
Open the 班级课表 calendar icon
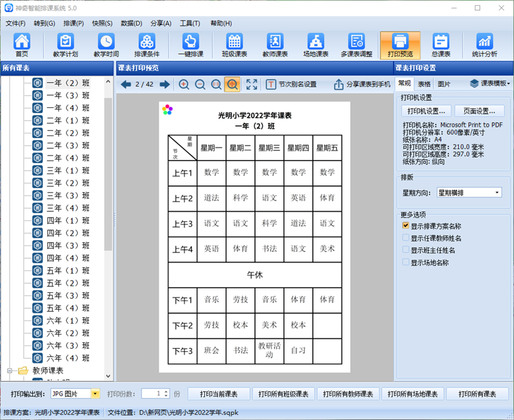point(235,45)
